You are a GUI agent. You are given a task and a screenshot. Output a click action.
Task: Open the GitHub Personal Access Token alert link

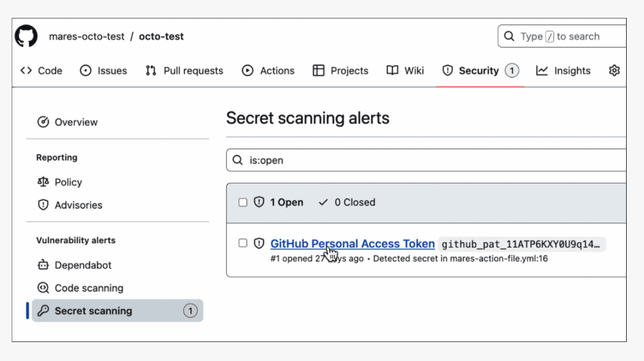352,243
